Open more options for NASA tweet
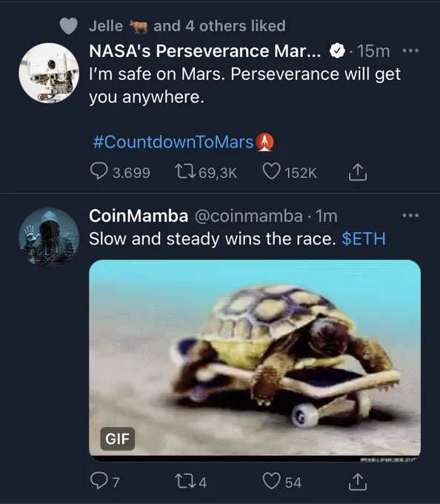 tap(411, 50)
